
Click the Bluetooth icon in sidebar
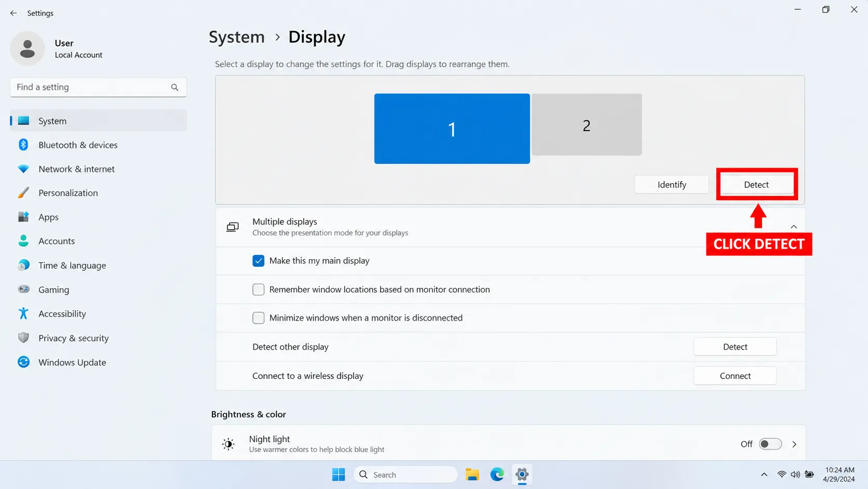pyautogui.click(x=23, y=144)
